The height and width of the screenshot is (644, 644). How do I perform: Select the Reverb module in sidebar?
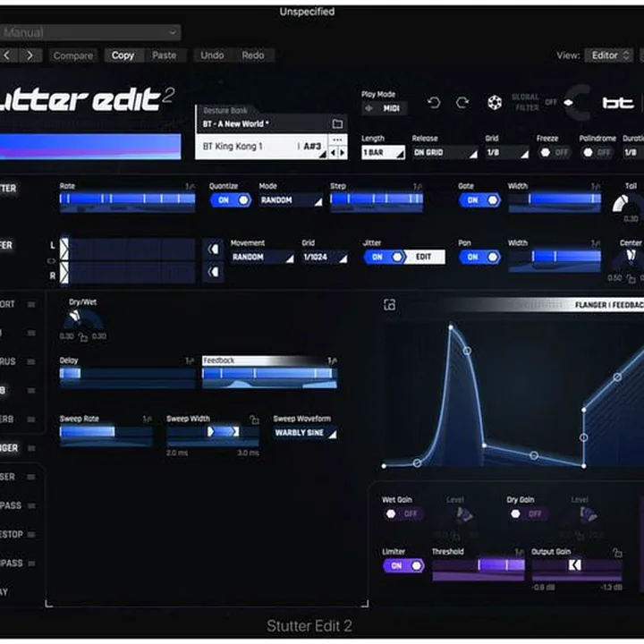(7, 419)
